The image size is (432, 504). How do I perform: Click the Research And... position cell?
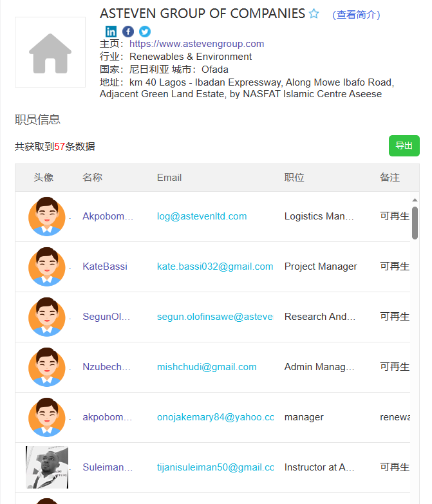pos(320,317)
